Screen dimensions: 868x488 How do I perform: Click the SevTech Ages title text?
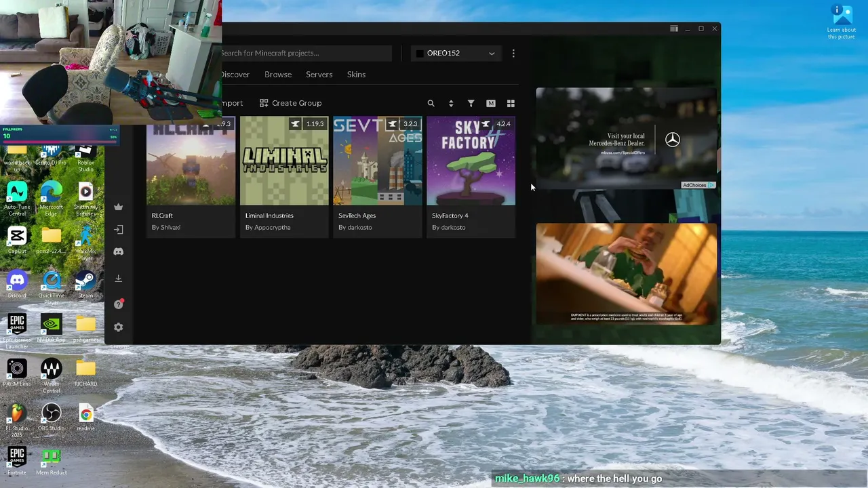pos(357,216)
